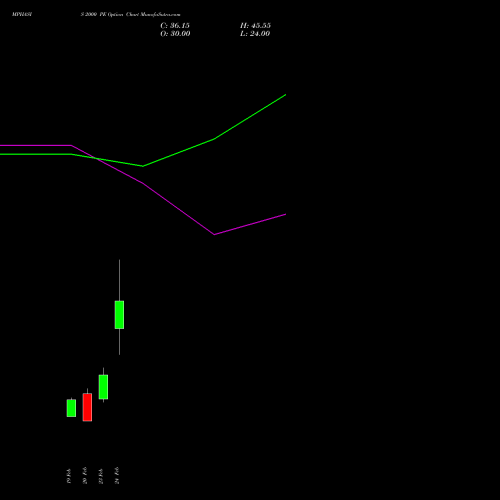The height and width of the screenshot is (500, 500).
Task: Click the close value C: 36.15
Action: 175,26
